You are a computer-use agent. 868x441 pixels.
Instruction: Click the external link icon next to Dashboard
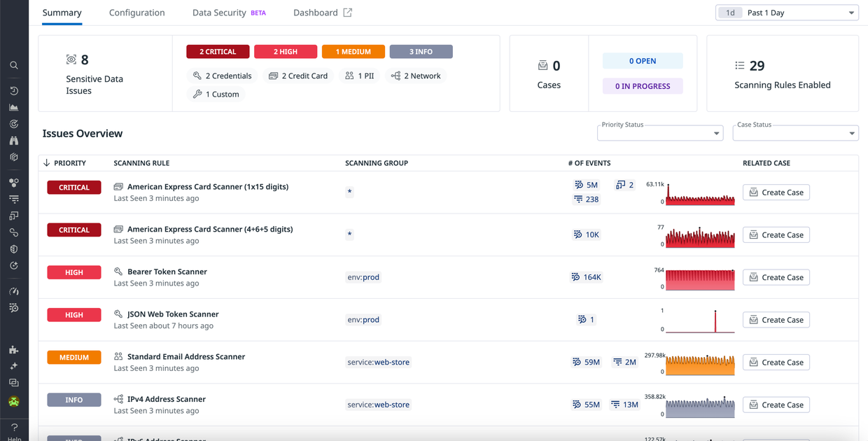coord(347,13)
